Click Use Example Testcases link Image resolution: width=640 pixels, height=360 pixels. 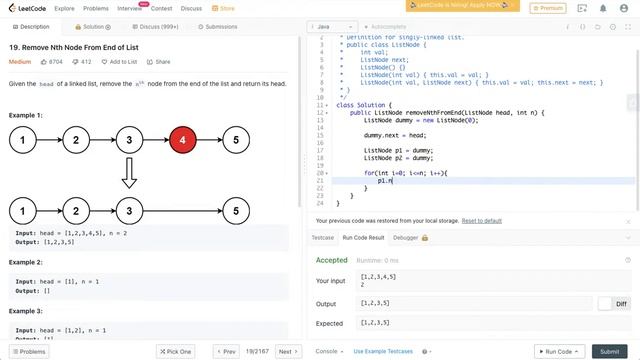click(383, 351)
